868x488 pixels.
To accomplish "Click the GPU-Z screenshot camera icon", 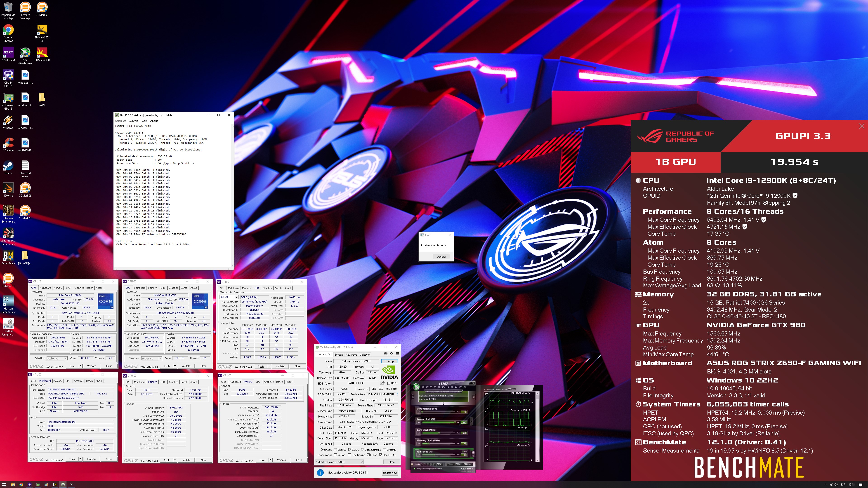I will pos(385,353).
